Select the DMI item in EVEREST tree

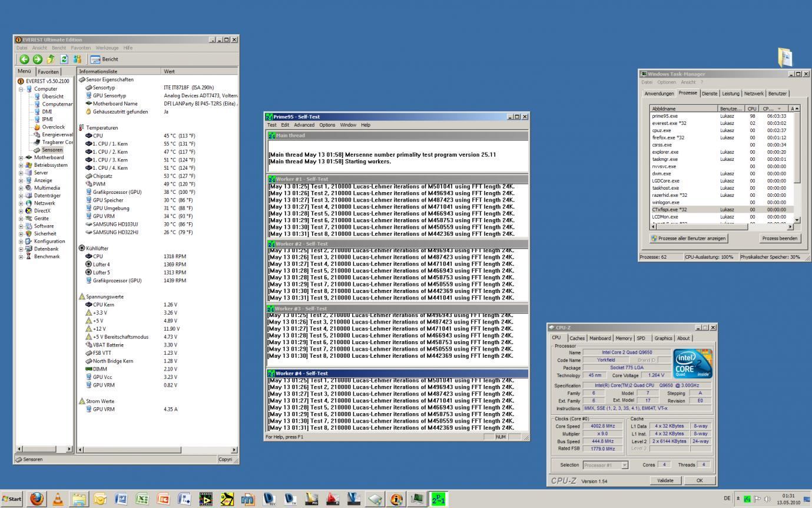(x=47, y=111)
